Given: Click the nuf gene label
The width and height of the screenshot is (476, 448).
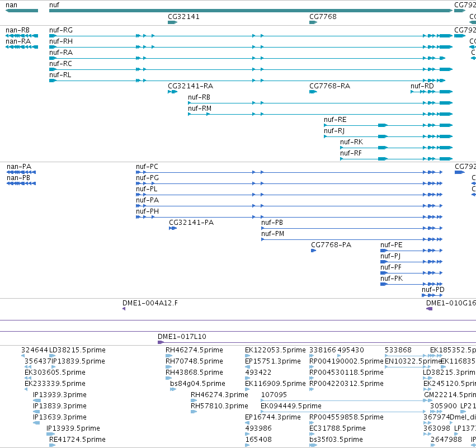Looking at the screenshot, I should (x=54, y=5).
